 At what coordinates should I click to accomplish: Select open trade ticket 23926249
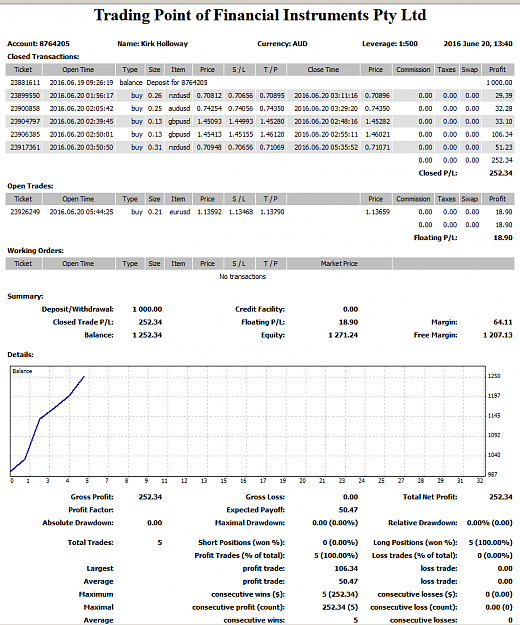[x=25, y=212]
